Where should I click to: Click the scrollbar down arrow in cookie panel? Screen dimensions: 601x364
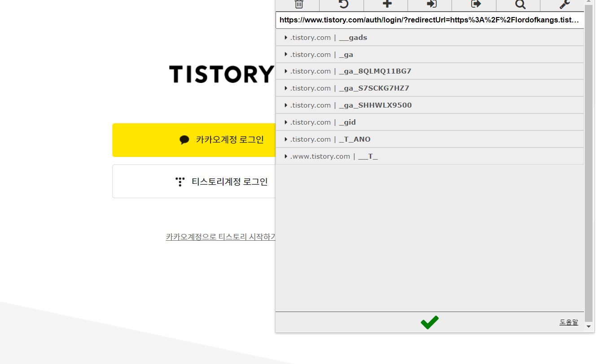(x=589, y=327)
